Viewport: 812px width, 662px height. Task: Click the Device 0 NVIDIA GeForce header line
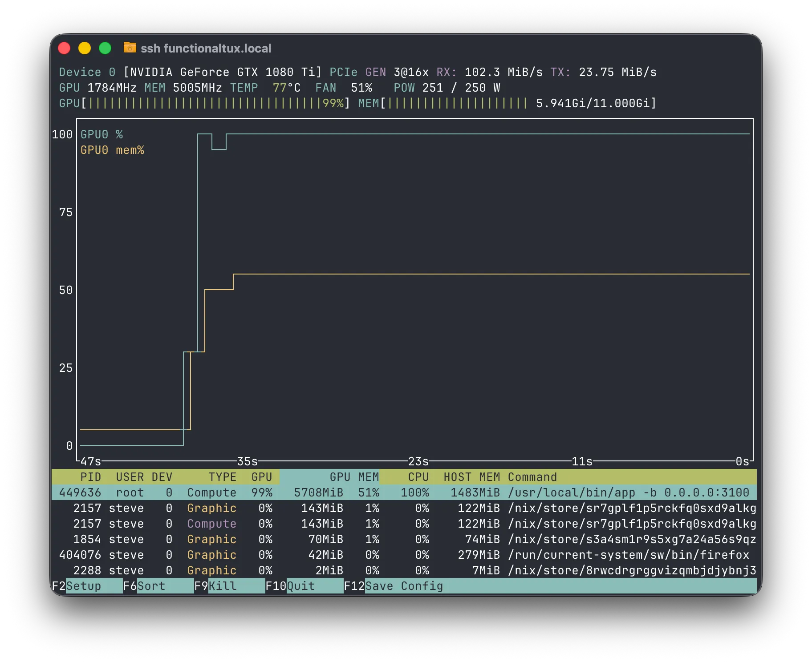pos(191,72)
